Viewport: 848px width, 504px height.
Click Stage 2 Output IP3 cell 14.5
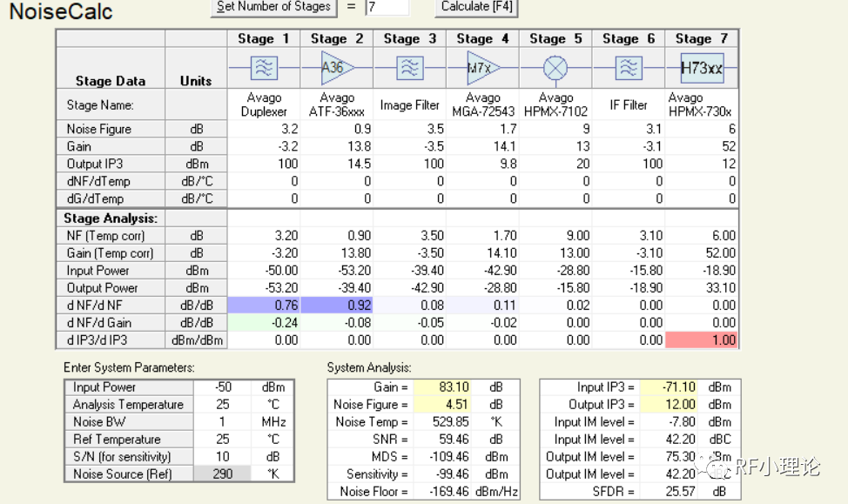click(x=336, y=164)
